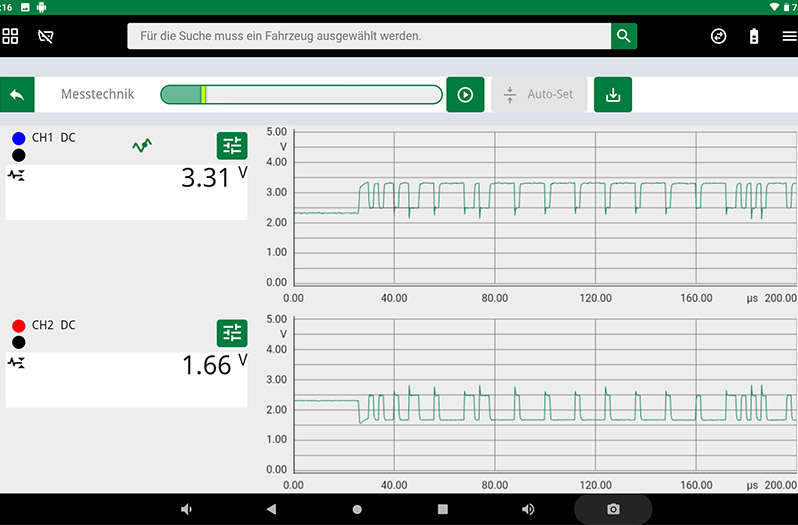Start measurement playback button

coord(465,95)
